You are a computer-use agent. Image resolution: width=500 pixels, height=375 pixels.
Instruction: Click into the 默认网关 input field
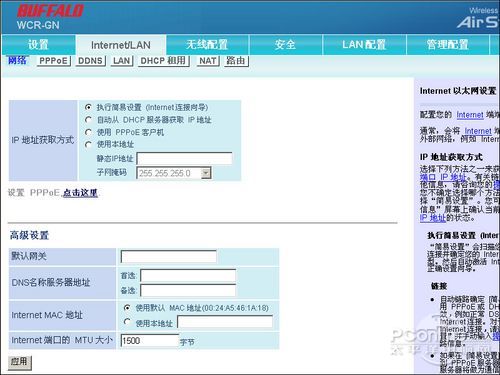click(x=168, y=257)
